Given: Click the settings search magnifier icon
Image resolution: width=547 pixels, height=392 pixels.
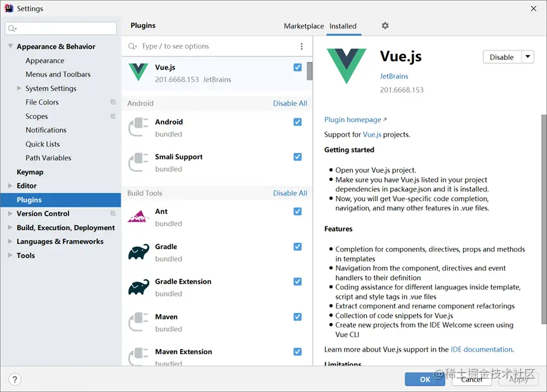Looking at the screenshot, I should pyautogui.click(x=12, y=28).
